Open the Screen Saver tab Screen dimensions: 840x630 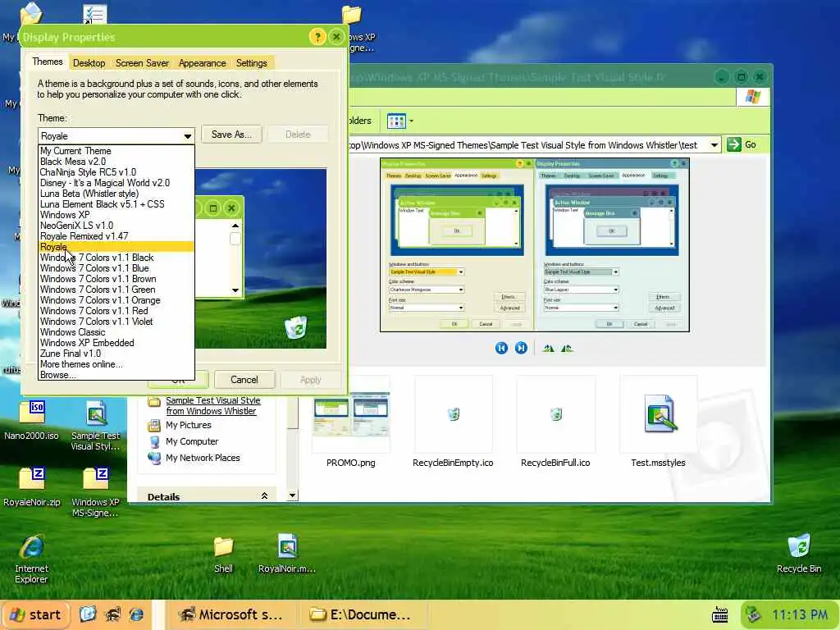click(x=142, y=63)
